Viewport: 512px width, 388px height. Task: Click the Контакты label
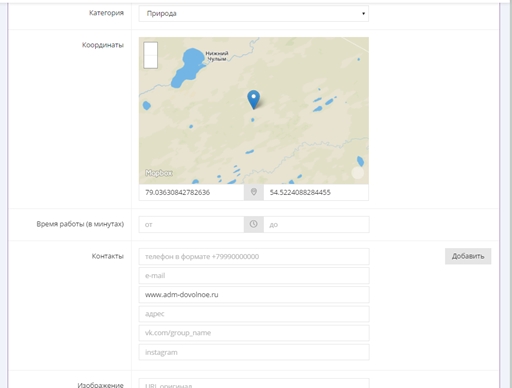(108, 256)
